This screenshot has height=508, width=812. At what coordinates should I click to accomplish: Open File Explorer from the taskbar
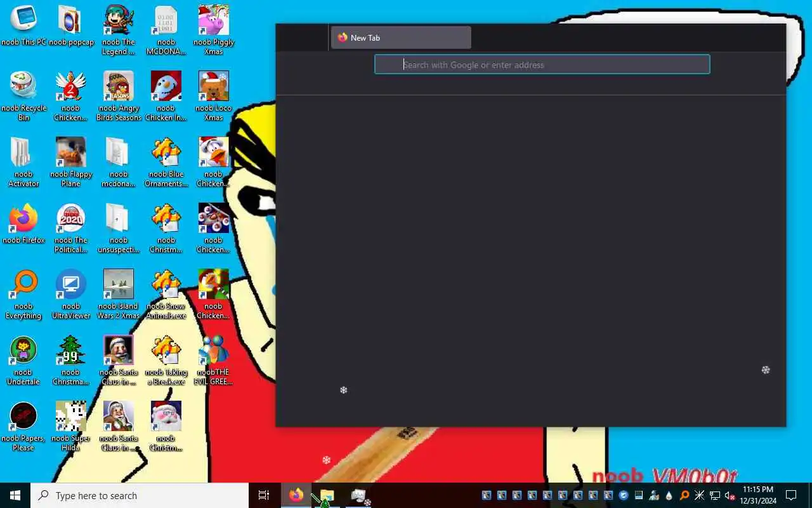pos(327,495)
